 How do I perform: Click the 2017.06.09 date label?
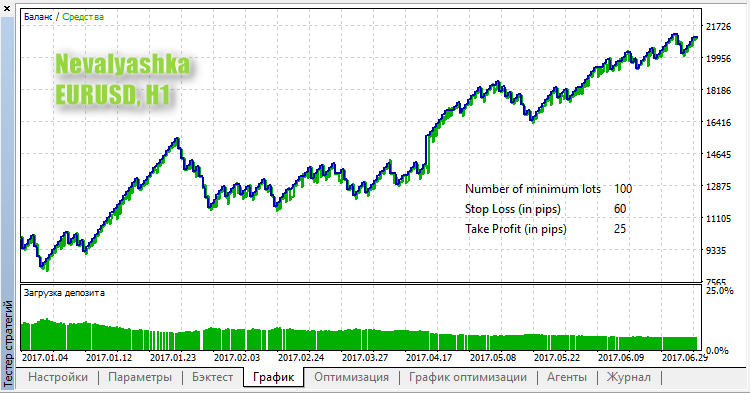point(621,358)
